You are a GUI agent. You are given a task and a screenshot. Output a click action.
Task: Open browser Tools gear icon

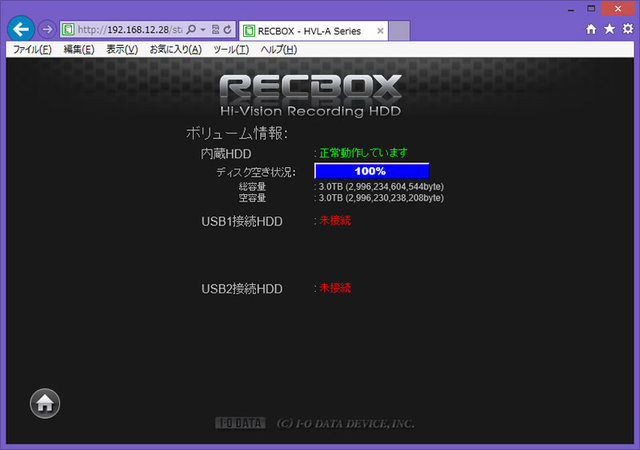[x=628, y=29]
